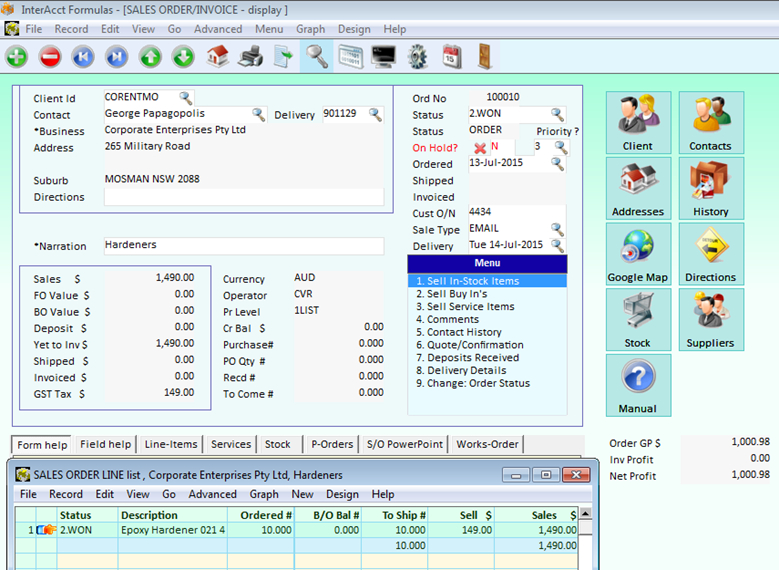779x570 pixels.
Task: Click scroll up arrow in Sales Order Line list
Action: 586,513
